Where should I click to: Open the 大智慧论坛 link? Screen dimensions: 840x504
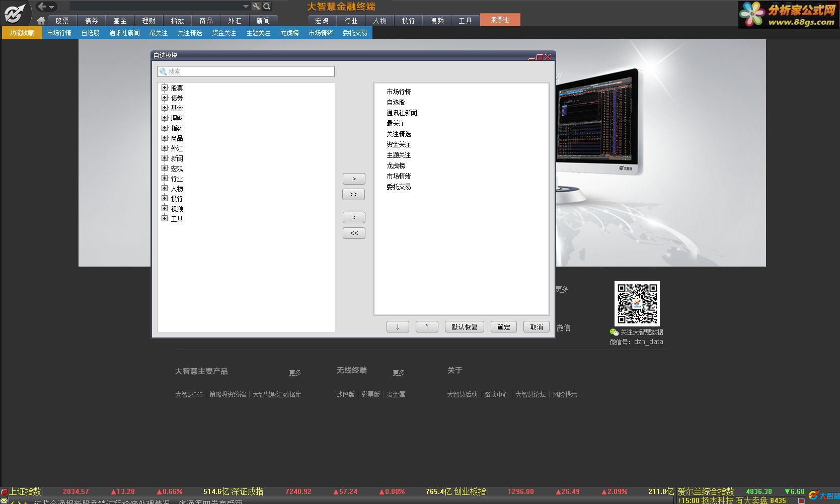tap(530, 394)
